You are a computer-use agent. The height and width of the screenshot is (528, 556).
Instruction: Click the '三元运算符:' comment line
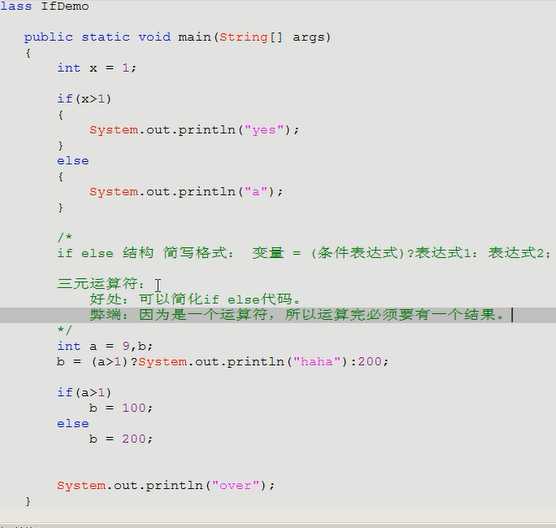[x=101, y=284]
